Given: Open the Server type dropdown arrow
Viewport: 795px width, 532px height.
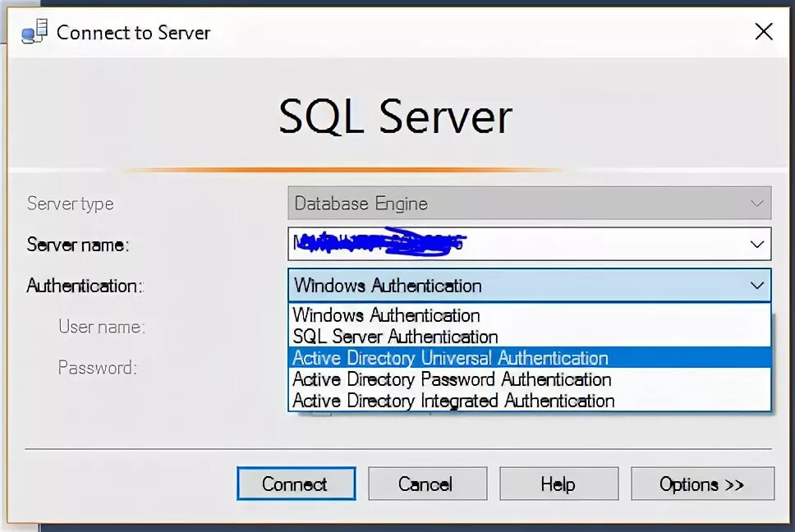Looking at the screenshot, I should pyautogui.click(x=757, y=203).
